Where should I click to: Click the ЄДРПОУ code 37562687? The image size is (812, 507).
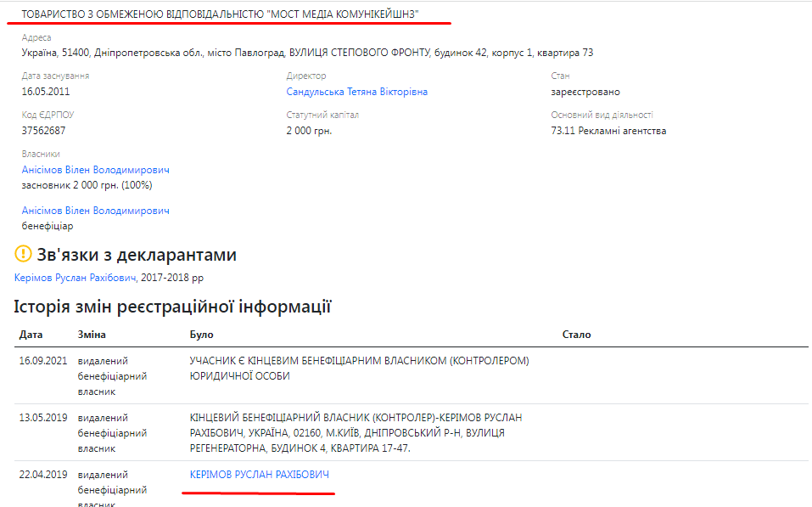coord(43,131)
